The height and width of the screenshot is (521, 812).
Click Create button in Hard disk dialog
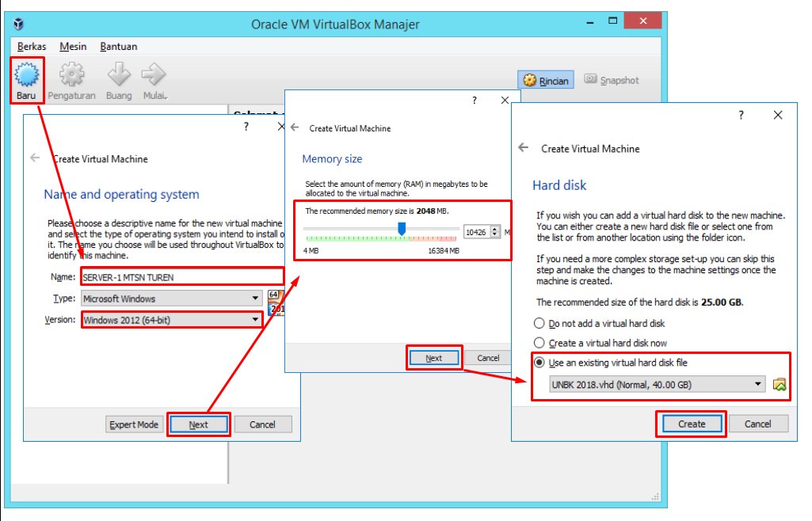tap(692, 424)
